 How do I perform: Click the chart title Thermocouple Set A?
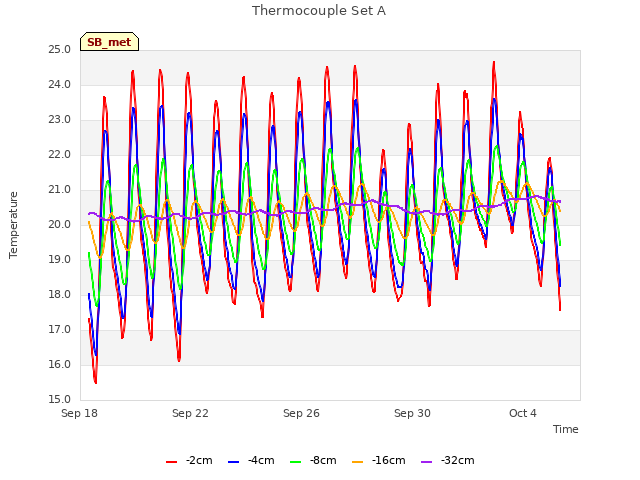coord(319,11)
